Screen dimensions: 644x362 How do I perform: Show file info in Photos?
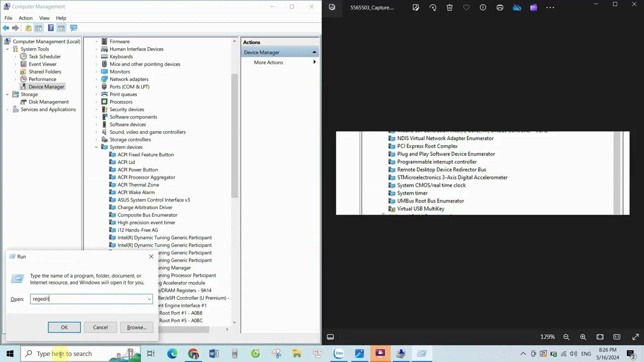pos(483,8)
